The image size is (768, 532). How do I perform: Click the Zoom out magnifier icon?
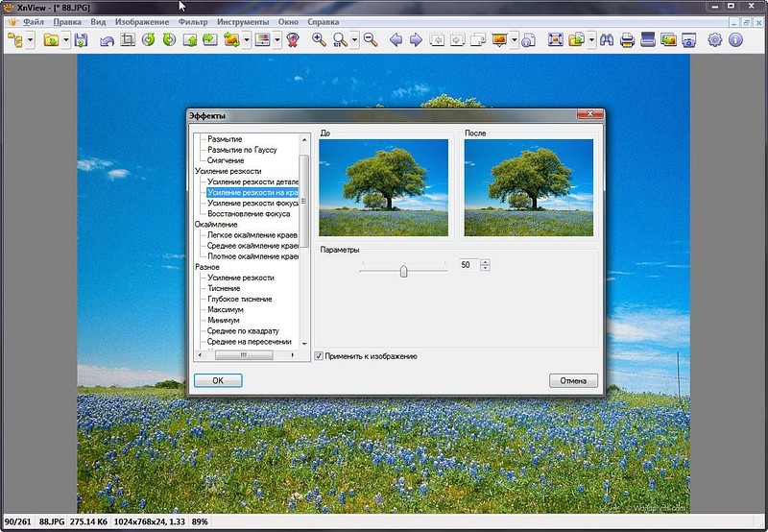coord(370,40)
